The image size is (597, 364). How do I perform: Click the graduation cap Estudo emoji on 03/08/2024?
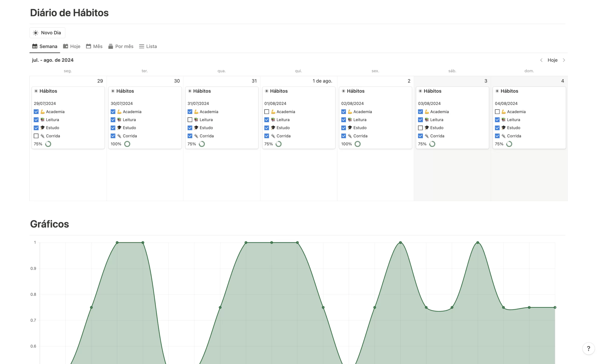(x=427, y=128)
